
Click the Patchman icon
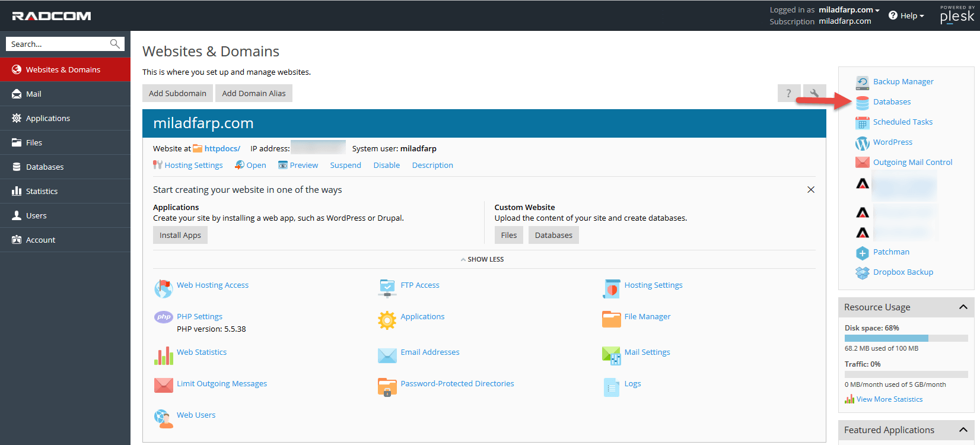coord(862,253)
